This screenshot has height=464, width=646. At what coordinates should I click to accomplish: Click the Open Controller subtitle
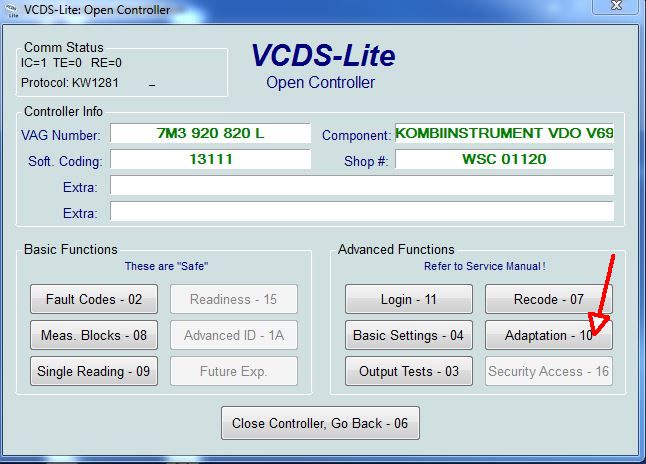321,82
